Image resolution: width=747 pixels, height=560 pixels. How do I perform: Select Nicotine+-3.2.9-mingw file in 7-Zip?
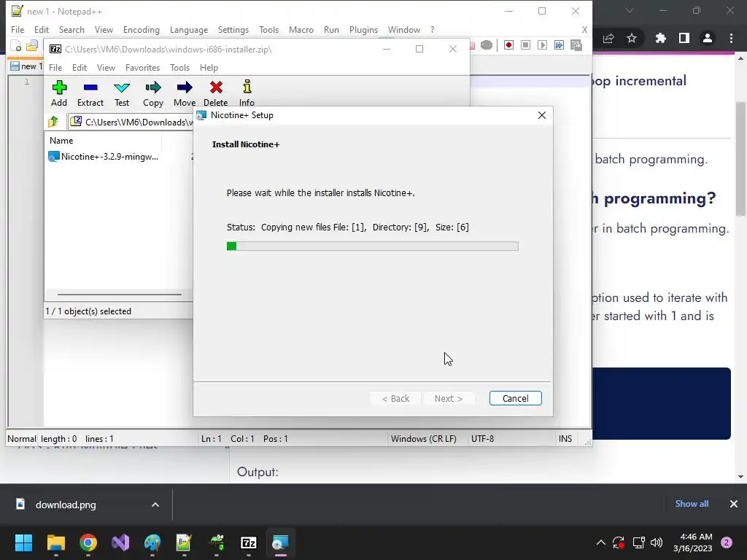click(104, 157)
